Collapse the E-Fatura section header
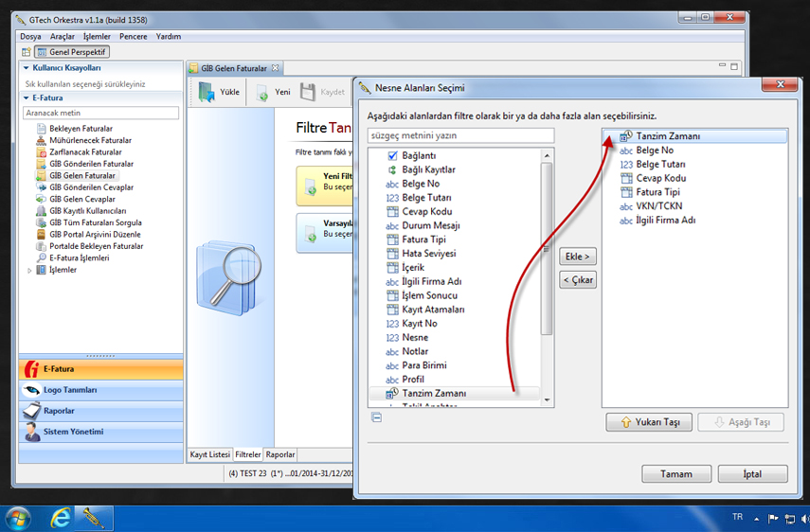The image size is (810, 532). click(x=26, y=98)
